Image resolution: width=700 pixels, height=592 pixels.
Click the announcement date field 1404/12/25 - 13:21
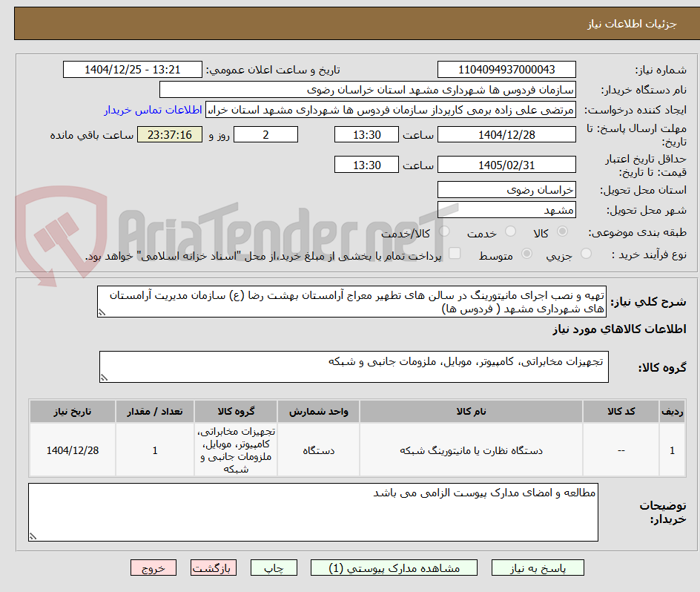[x=133, y=70]
